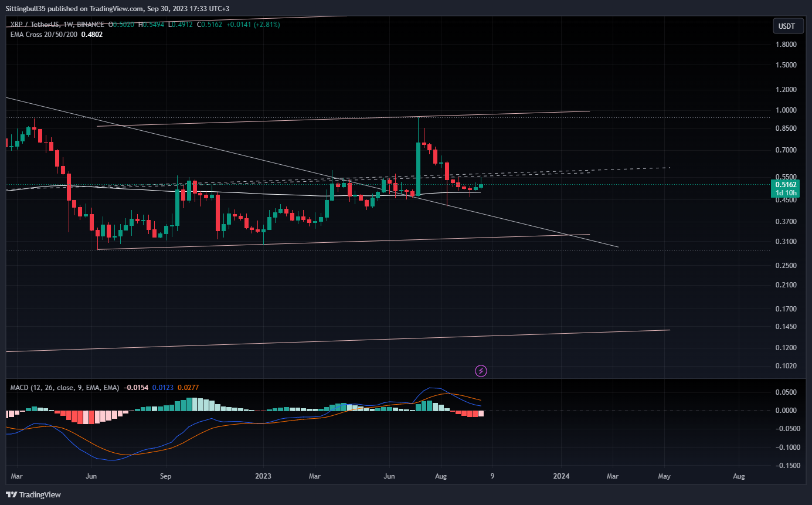Click the 1.0000 level on the price scale
812x505 pixels.
pos(786,110)
